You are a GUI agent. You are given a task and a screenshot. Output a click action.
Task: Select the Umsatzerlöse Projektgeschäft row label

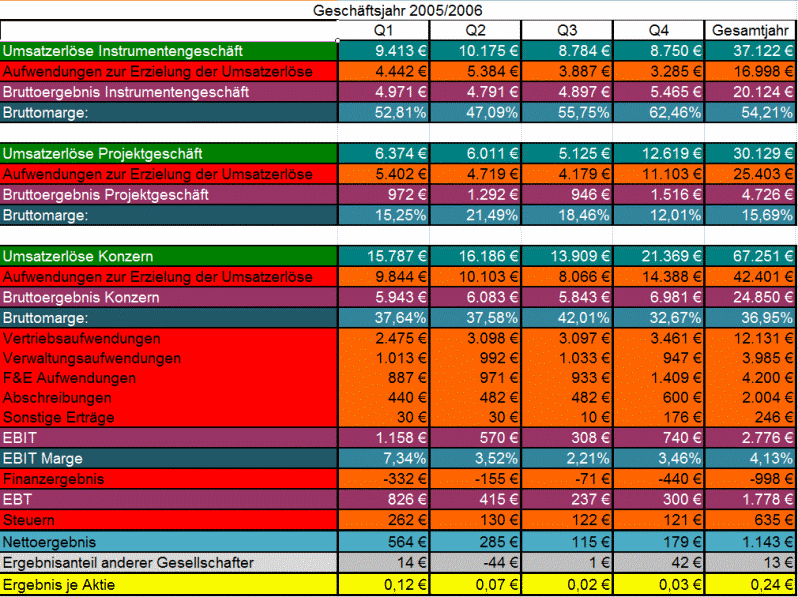(x=169, y=154)
